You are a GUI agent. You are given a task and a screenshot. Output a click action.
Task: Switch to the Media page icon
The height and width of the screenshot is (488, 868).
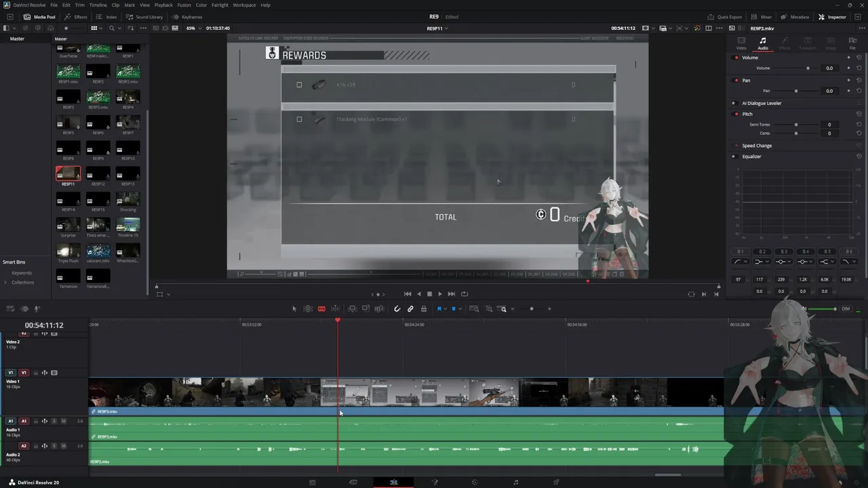pos(312,483)
